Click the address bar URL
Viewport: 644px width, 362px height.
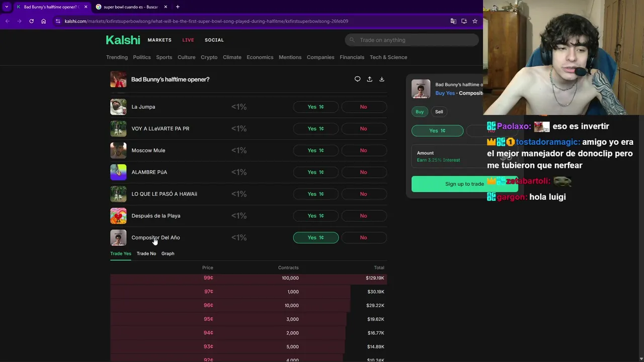pos(206,21)
